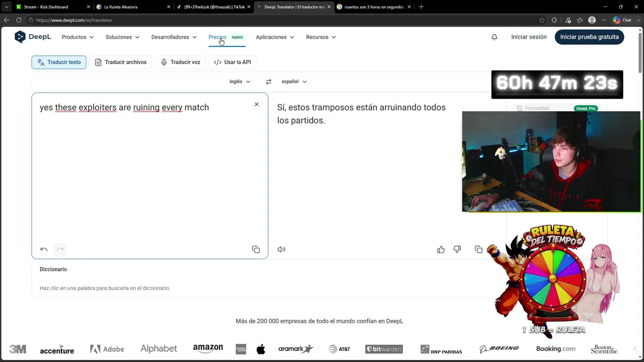Select the Traducir voz tab

click(x=181, y=62)
